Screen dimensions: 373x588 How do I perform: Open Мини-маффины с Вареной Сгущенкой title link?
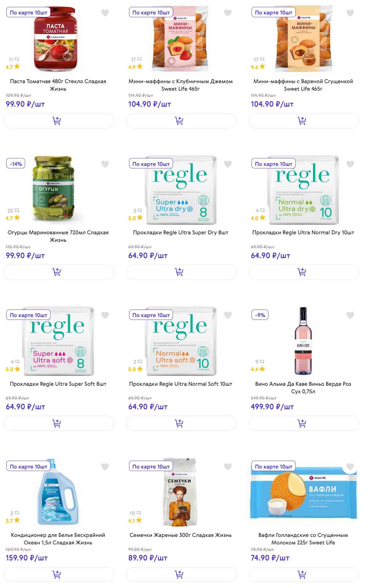303,85
